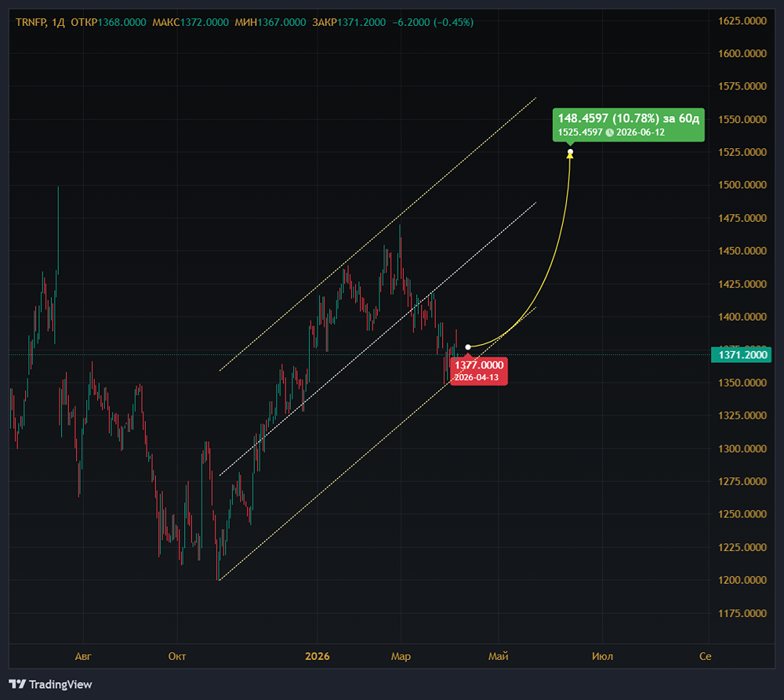Click the Мар time axis label
This screenshot has height=700, width=784.
401,657
